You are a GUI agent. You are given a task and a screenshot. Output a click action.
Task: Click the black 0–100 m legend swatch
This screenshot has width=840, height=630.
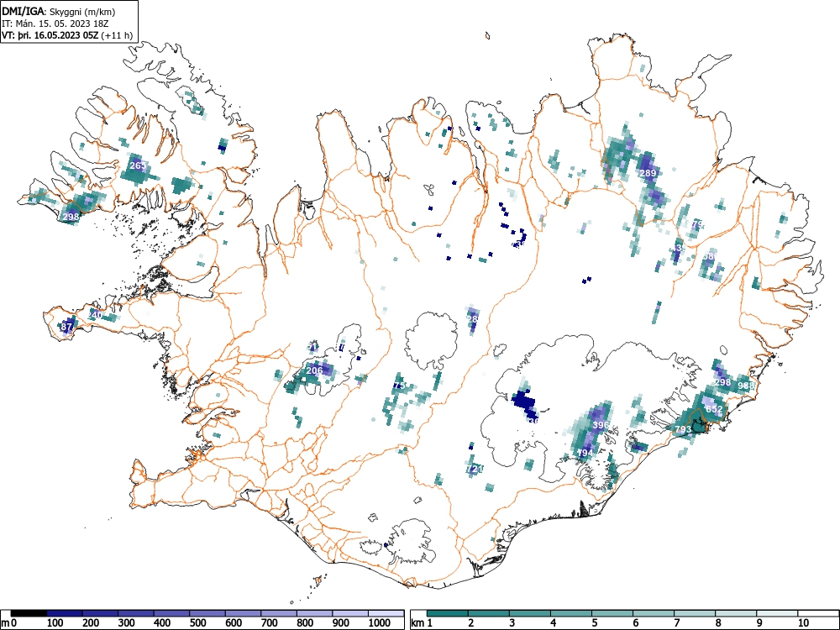29,613
